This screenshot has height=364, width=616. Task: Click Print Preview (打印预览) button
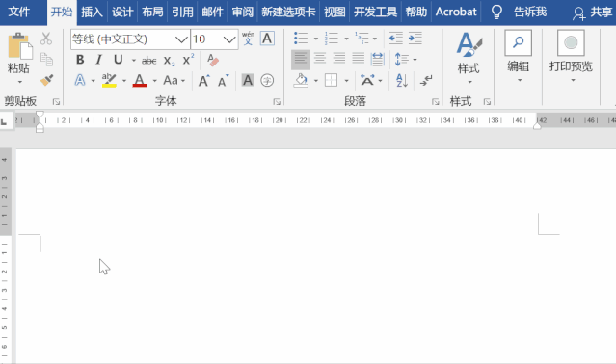point(571,57)
